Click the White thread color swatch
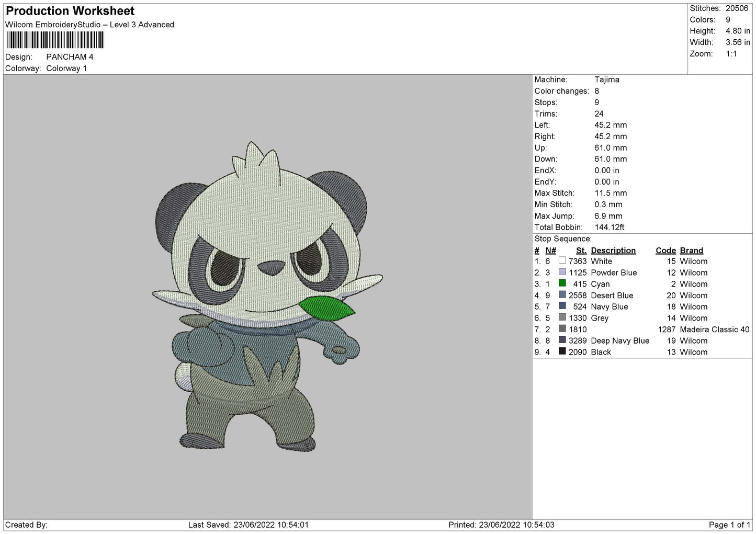Screen dimensions: 756x534 point(562,260)
